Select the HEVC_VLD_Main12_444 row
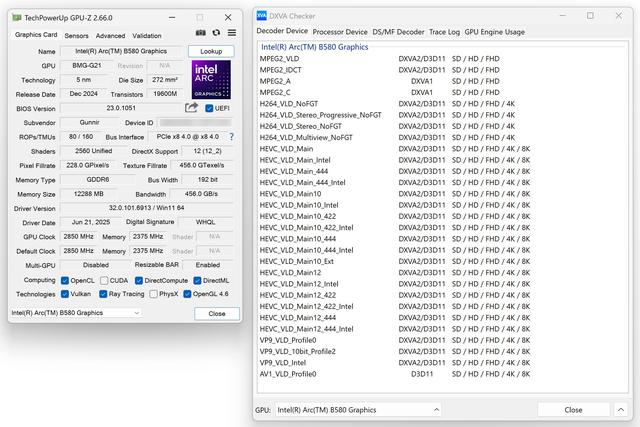640x427 pixels. (x=442, y=318)
